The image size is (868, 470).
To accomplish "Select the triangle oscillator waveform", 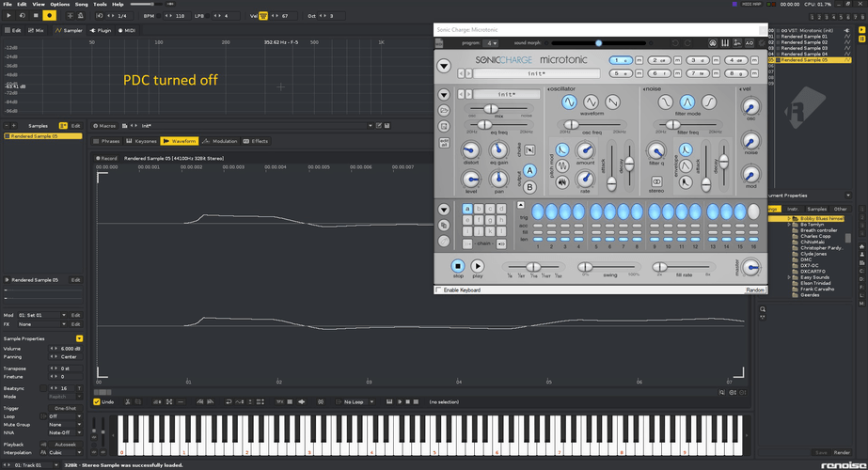I will [x=591, y=102].
